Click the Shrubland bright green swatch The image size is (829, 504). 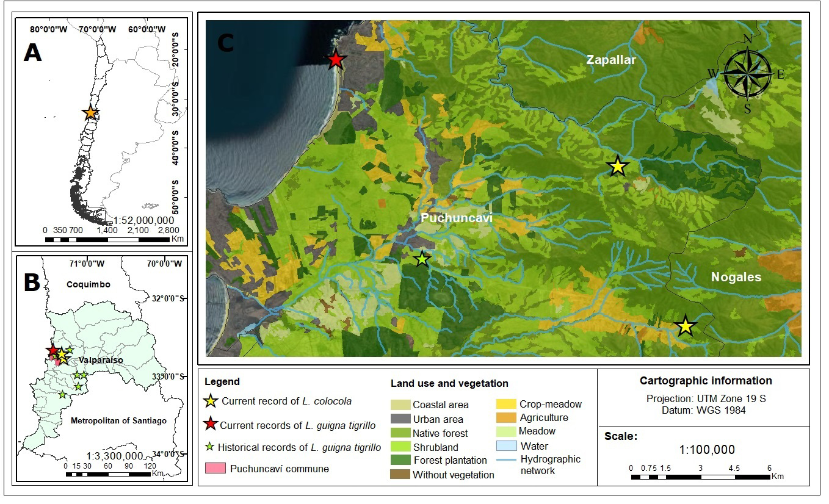400,447
